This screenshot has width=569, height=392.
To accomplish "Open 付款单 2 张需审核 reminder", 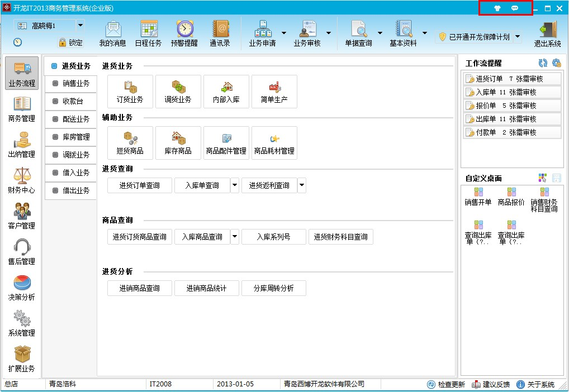I will tap(513, 132).
